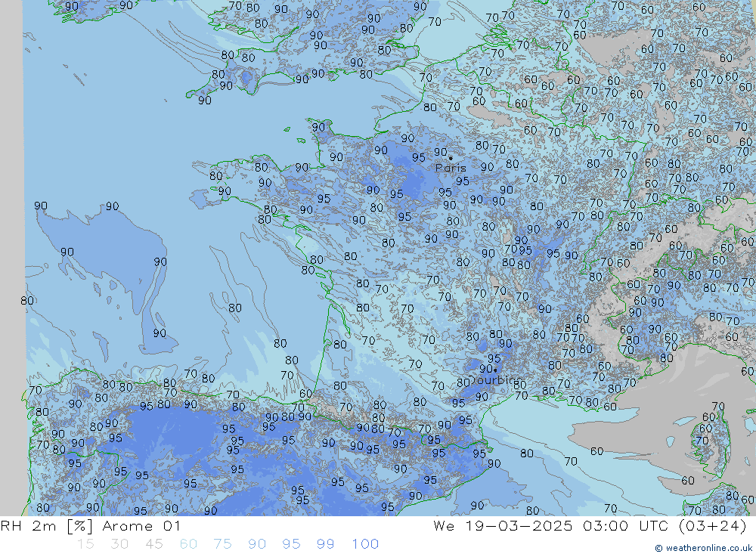This screenshot has width=756, height=554.
Task: Click the legend value 45
Action: [x=153, y=544]
